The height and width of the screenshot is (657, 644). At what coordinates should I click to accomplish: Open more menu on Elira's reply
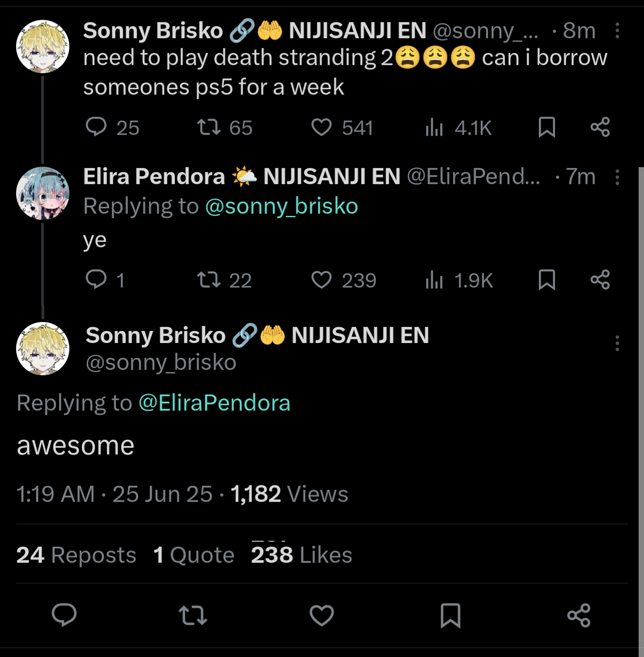(617, 177)
